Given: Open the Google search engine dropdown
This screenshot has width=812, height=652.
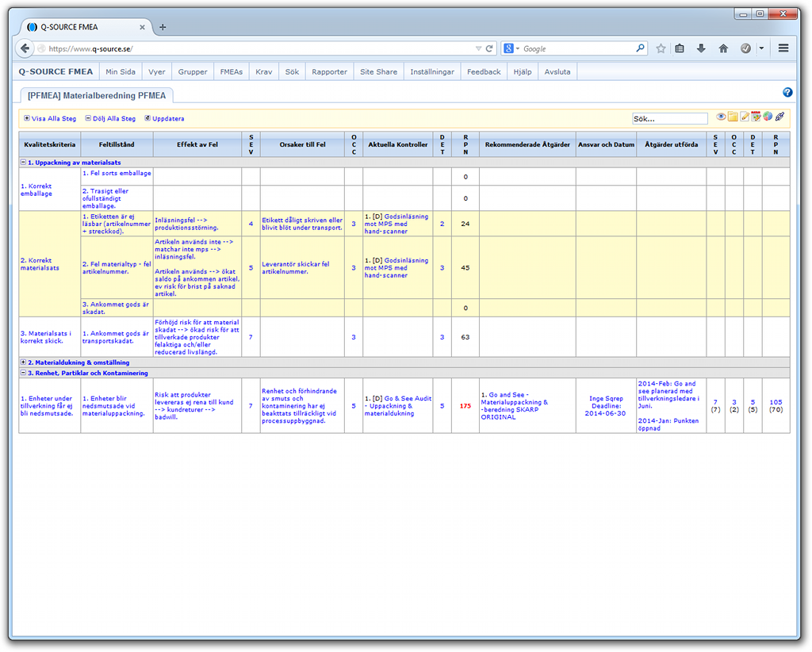Looking at the screenshot, I should pos(517,48).
